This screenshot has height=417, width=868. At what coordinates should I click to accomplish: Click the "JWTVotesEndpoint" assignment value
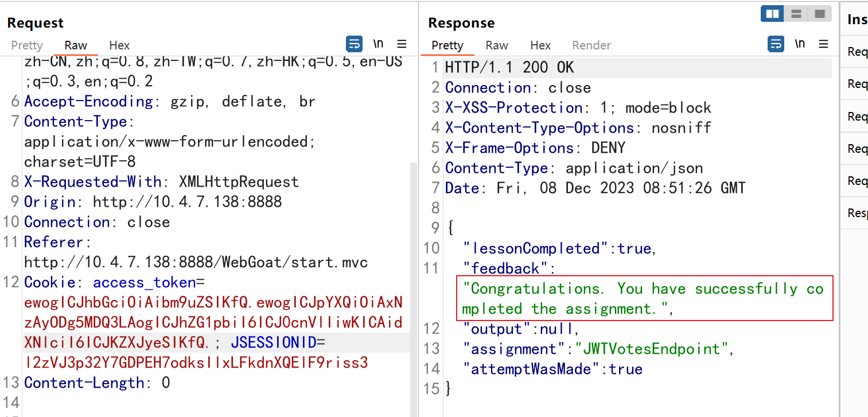click(651, 349)
